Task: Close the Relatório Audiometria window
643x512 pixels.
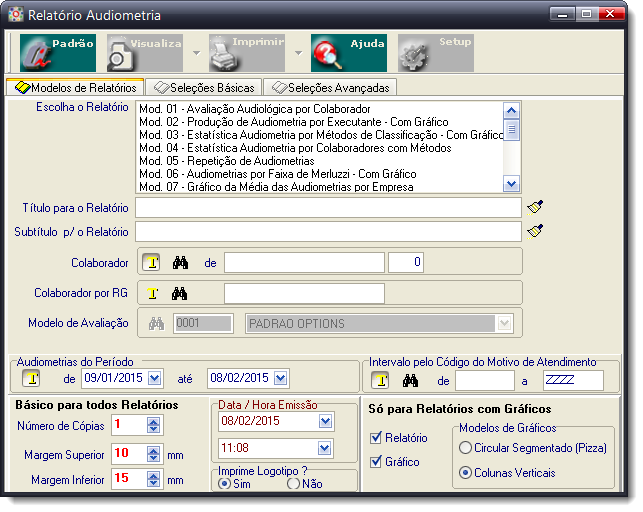Action: 610,14
